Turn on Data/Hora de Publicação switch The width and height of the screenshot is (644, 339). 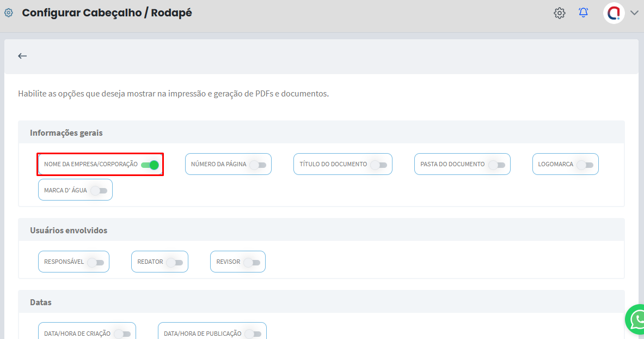[x=253, y=334]
